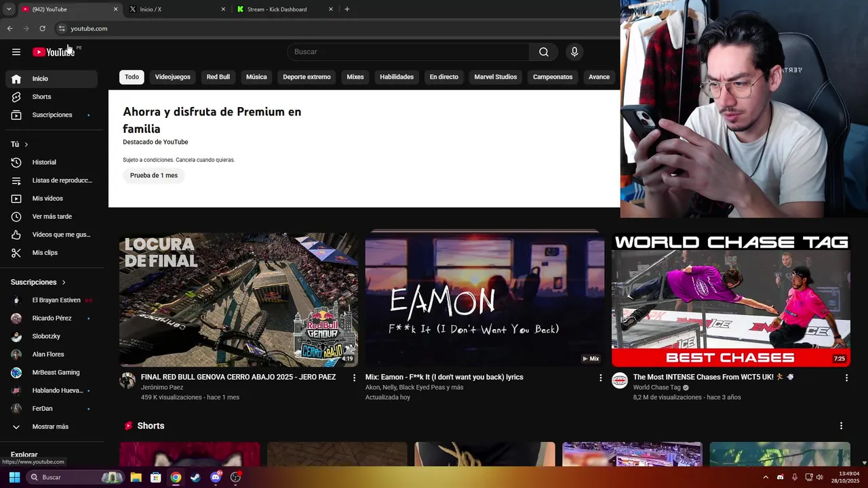Select the Videojuegos filter chip
The image size is (868, 488).
coord(172,77)
